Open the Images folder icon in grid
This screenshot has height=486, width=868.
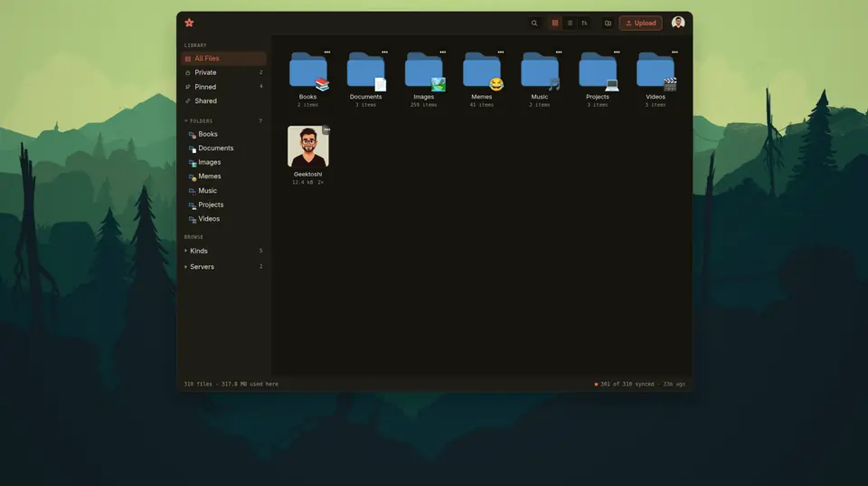[x=424, y=71]
